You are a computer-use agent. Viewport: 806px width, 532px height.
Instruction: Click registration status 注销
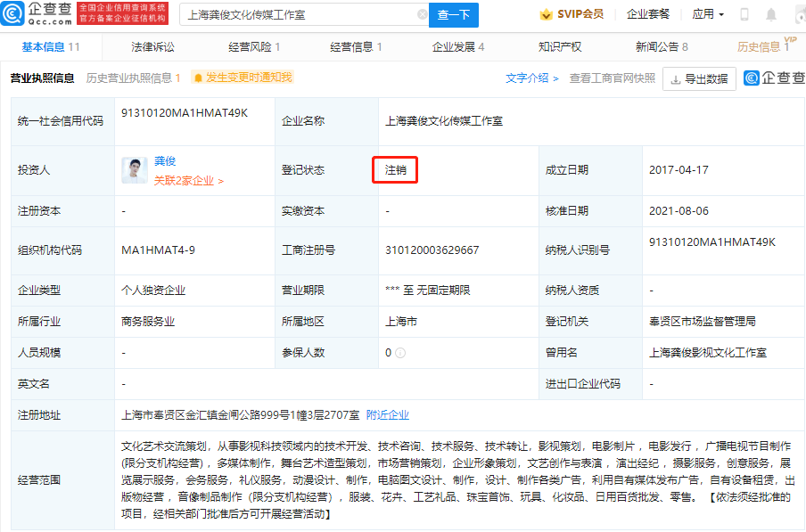click(x=395, y=170)
